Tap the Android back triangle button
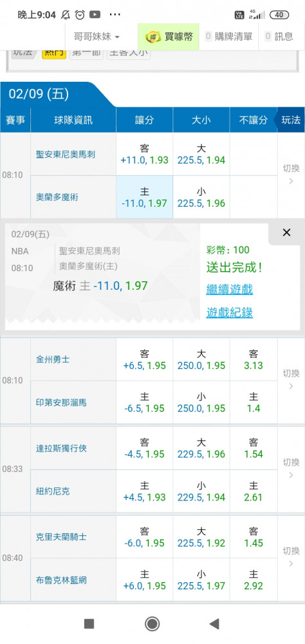This screenshot has height=644, width=305. (214, 624)
